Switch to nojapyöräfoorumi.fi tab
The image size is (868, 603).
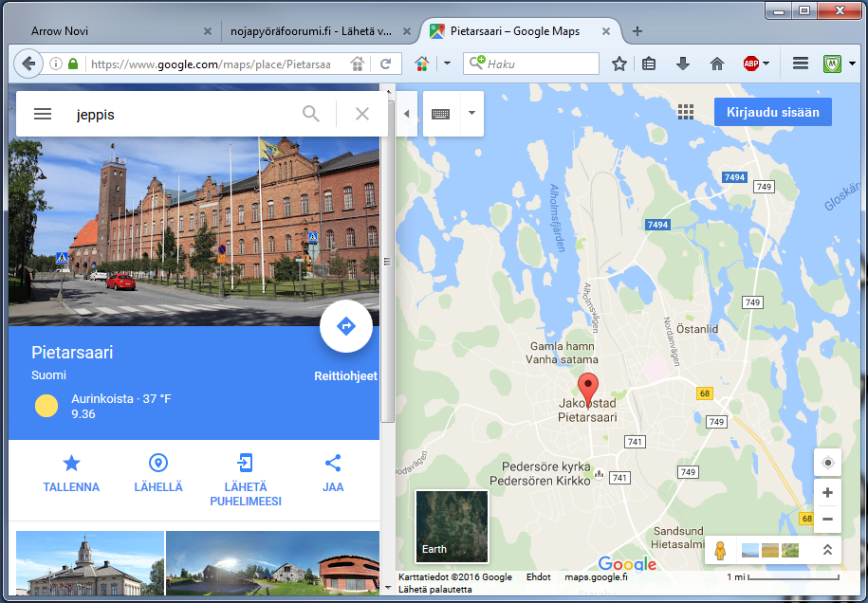(x=310, y=31)
